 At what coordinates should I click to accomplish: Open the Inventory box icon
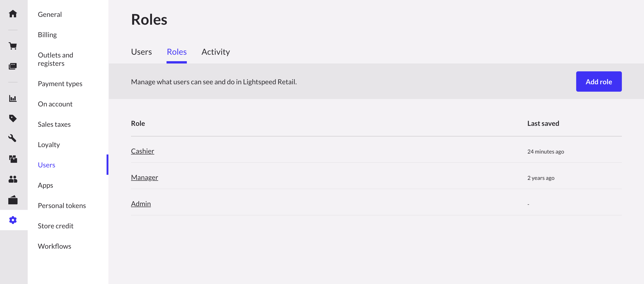coord(13,159)
